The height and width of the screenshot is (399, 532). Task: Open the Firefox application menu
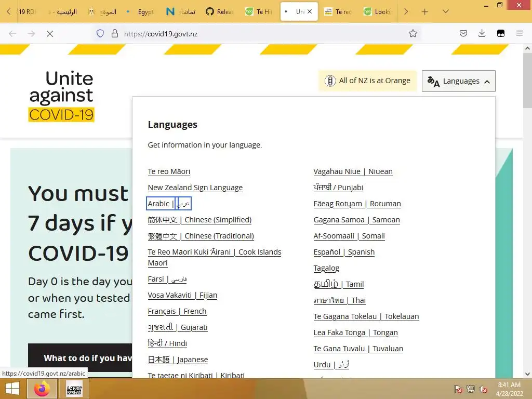click(x=519, y=33)
